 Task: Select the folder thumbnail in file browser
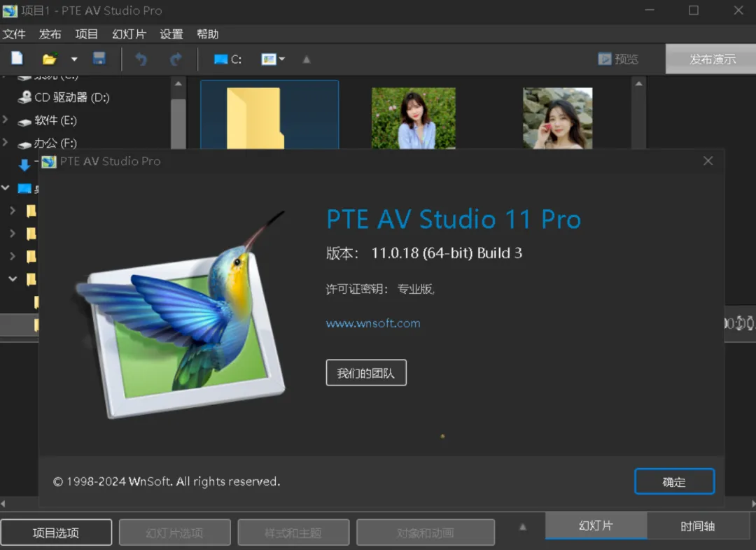coord(269,115)
